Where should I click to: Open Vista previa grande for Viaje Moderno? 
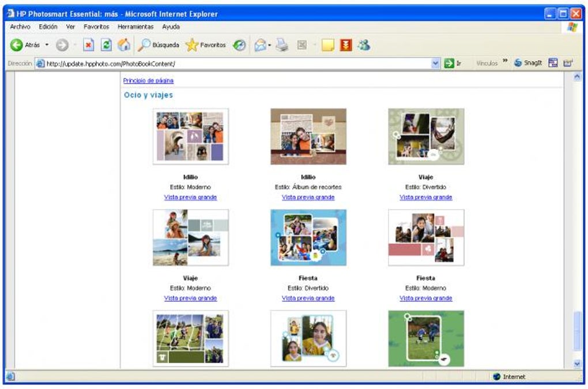pos(190,298)
